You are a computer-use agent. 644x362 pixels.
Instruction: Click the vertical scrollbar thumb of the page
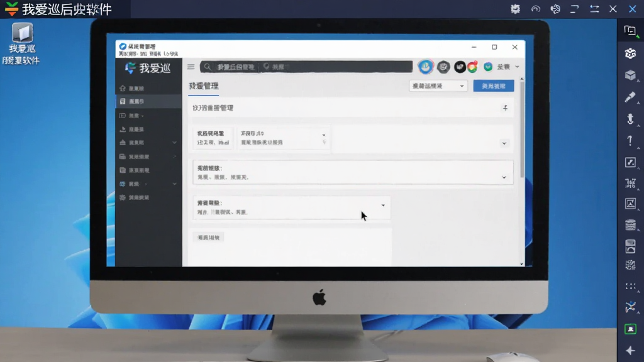coord(521,129)
